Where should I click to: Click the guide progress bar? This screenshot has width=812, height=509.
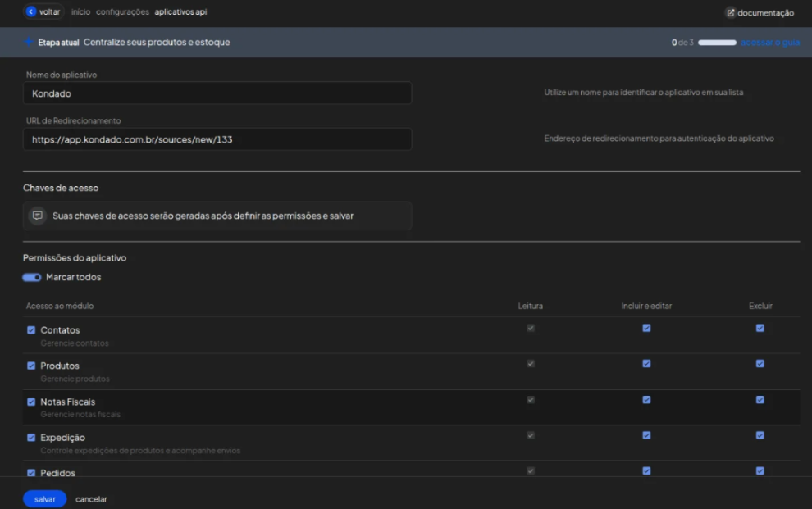point(717,43)
